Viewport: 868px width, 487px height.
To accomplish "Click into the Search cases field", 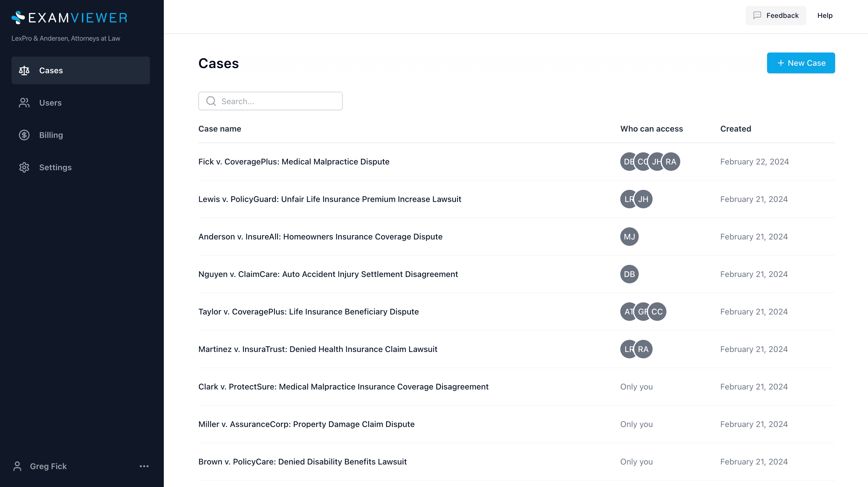I will pyautogui.click(x=280, y=101).
